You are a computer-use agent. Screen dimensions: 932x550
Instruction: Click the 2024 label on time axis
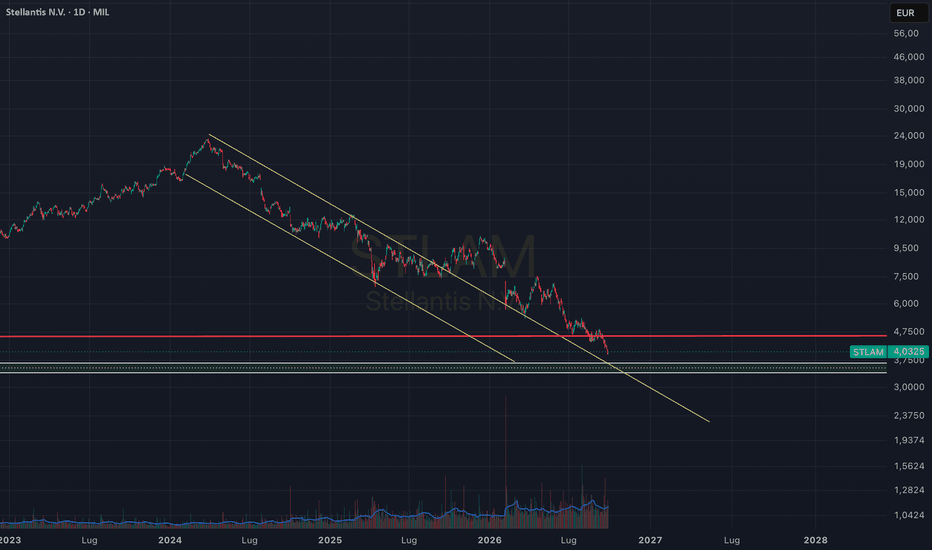click(x=170, y=540)
